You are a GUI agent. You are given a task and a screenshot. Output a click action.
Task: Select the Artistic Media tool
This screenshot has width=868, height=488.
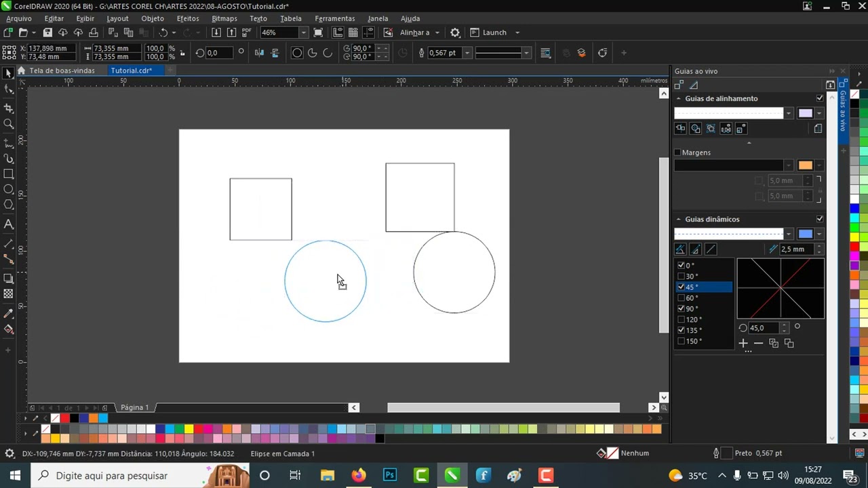pos(9,159)
